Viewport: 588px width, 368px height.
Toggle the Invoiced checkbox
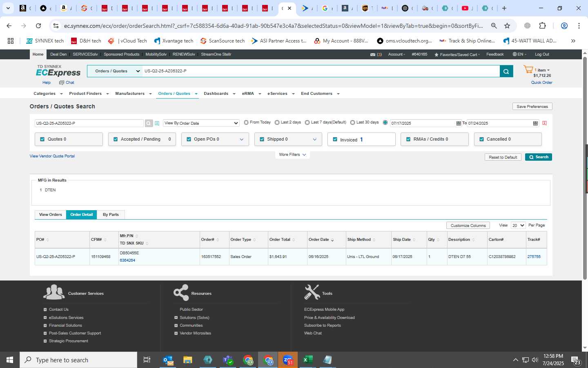click(x=335, y=139)
